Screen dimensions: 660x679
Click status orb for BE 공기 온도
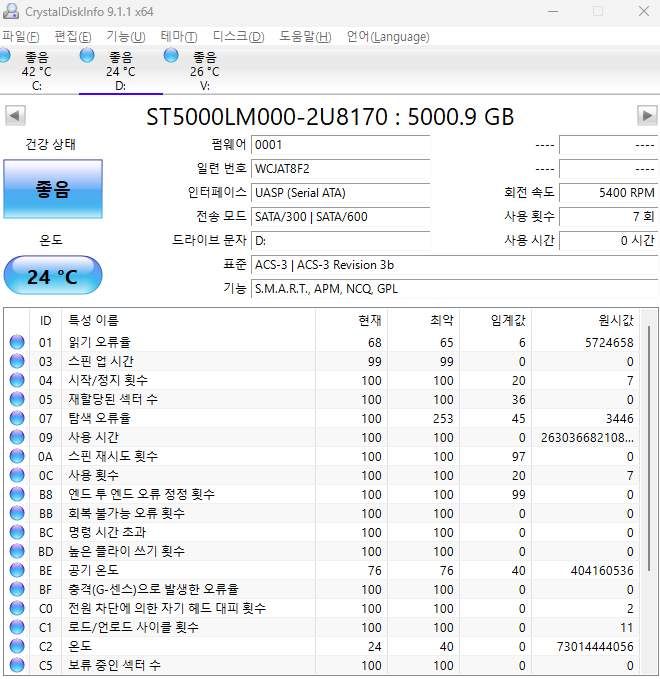tap(17, 571)
